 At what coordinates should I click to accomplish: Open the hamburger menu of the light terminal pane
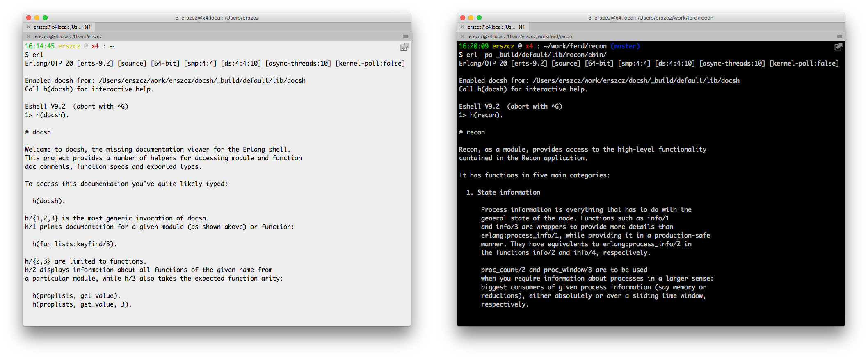tap(406, 36)
